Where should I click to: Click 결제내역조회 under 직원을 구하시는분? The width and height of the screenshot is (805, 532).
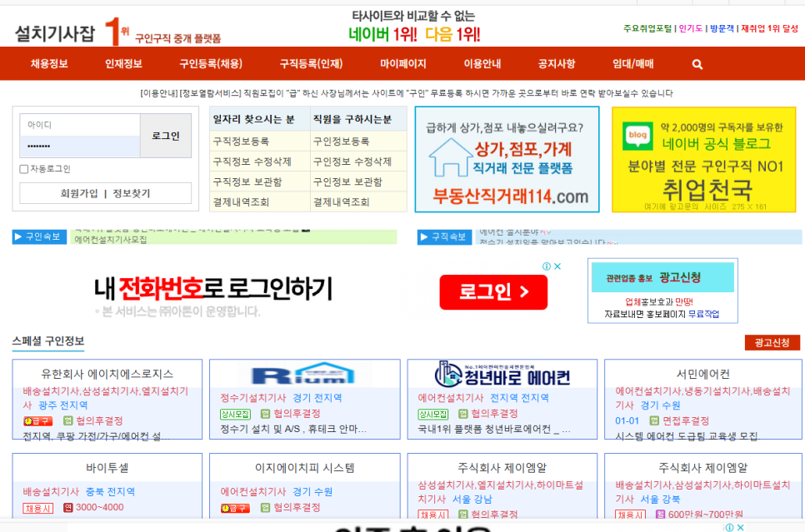tap(341, 201)
